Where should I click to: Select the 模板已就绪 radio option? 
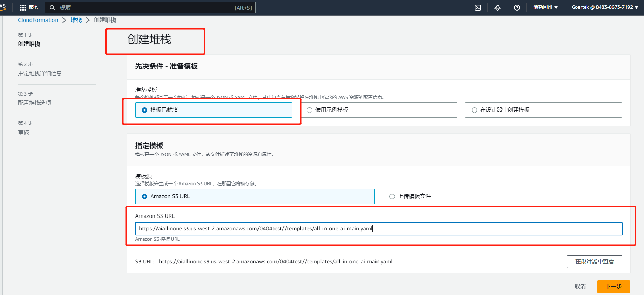145,110
